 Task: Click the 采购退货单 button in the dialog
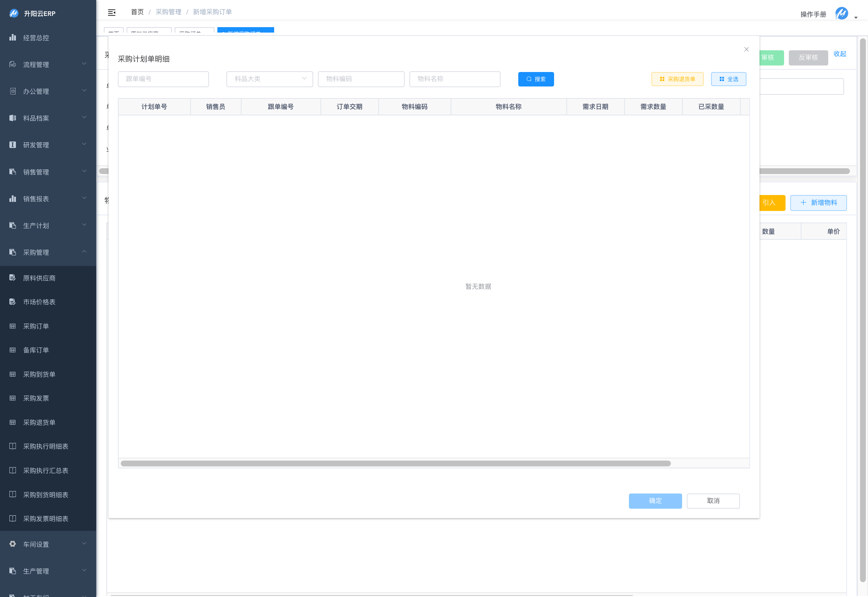tap(677, 79)
